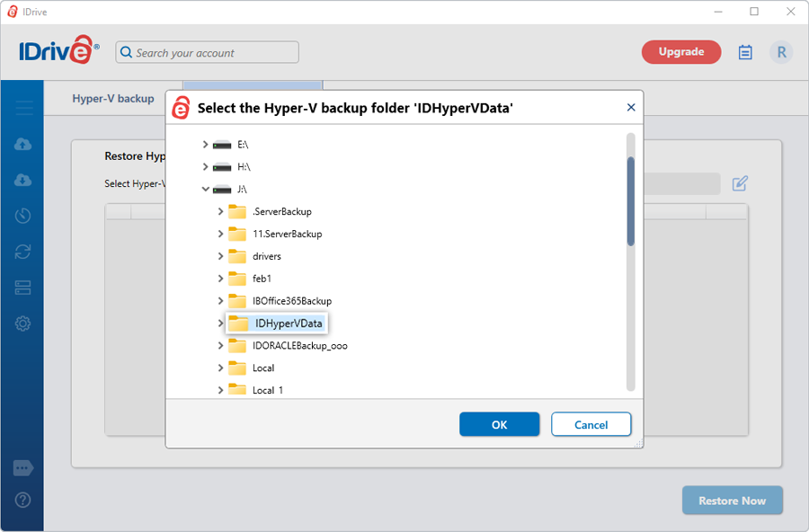Click the E:\ drive icon
This screenshot has height=532, width=809.
pyautogui.click(x=222, y=145)
